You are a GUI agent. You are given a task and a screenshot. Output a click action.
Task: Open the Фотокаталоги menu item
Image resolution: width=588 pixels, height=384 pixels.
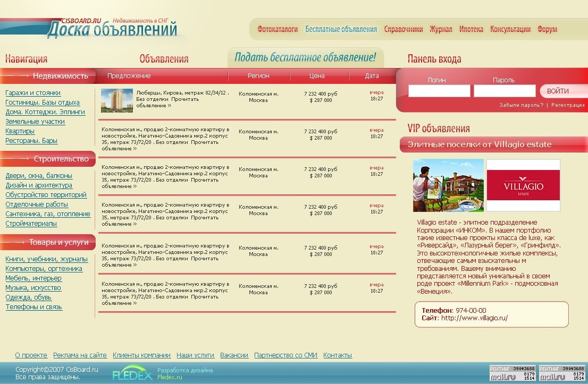pos(278,29)
